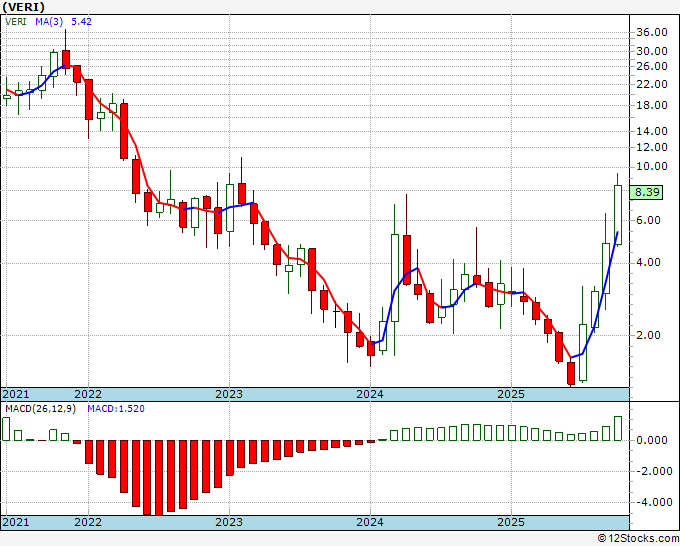Select the MA(3) indicator label
Viewport: 680px width, 546px height.
tap(49, 22)
